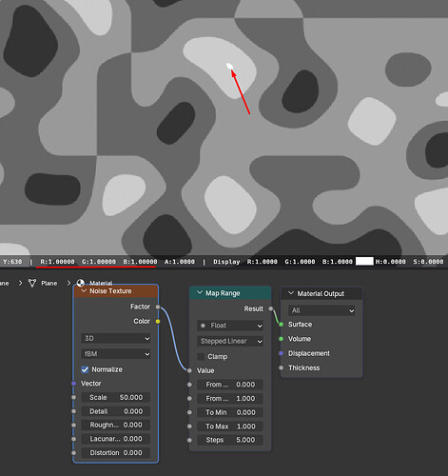This screenshot has height=476, width=448.
Task: Click the yellow Color output socket
Action: click(x=158, y=322)
